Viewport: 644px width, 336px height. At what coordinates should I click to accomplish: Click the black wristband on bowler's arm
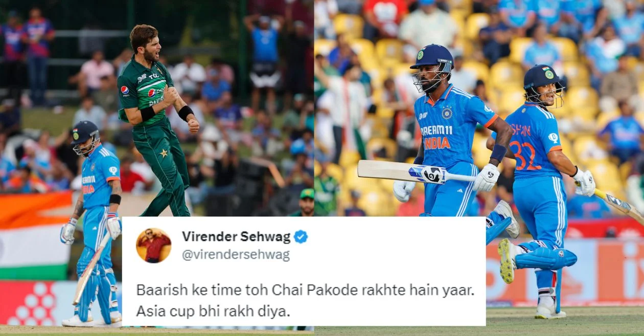pos(186,113)
